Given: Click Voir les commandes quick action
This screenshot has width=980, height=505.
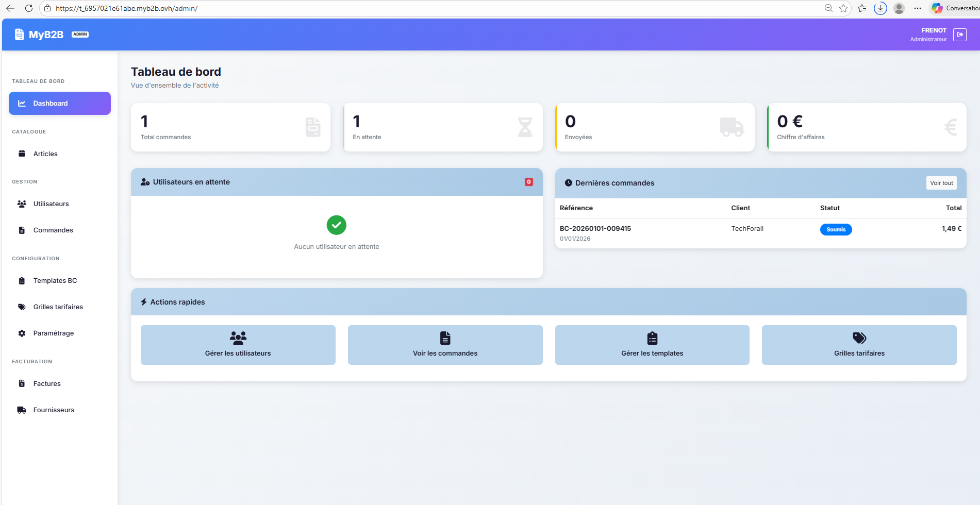Looking at the screenshot, I should tap(445, 345).
